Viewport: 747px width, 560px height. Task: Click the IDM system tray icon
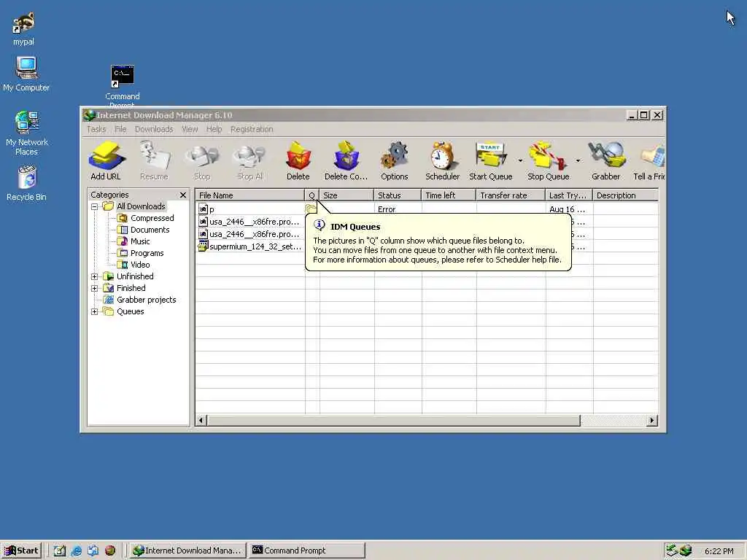686,551
